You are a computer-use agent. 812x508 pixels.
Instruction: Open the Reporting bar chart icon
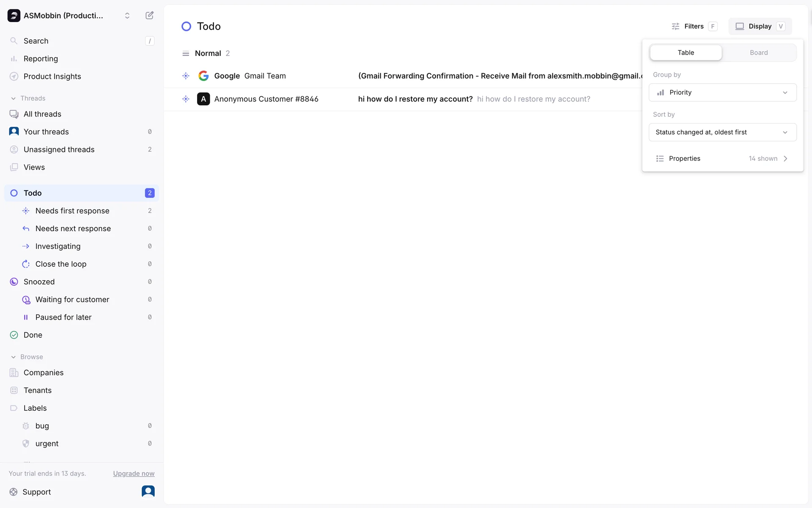tap(14, 59)
